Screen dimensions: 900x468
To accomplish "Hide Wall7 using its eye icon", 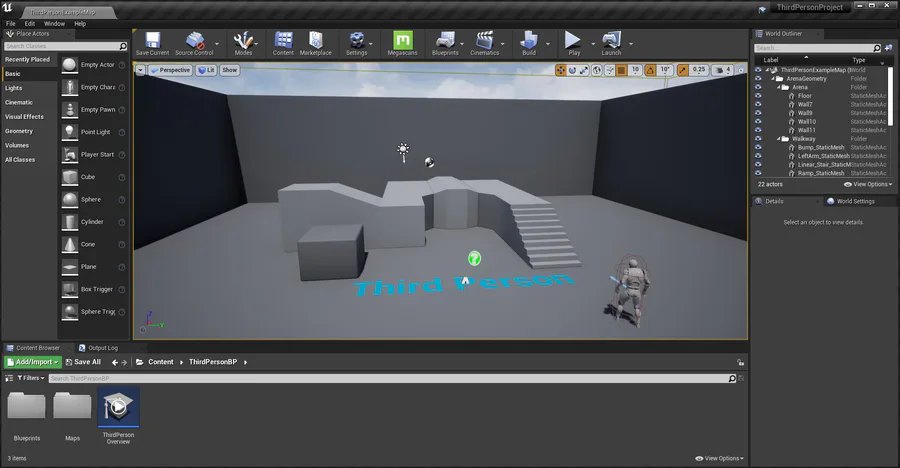I will pyautogui.click(x=758, y=105).
